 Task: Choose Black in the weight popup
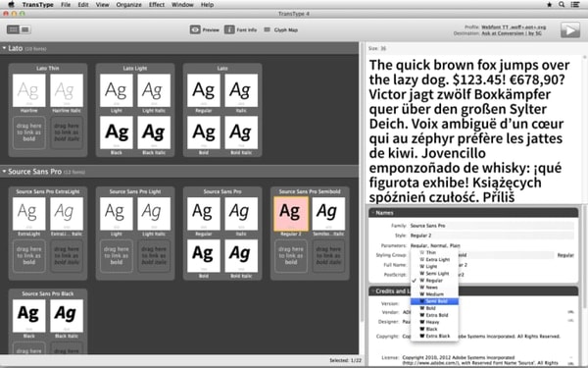pos(434,329)
